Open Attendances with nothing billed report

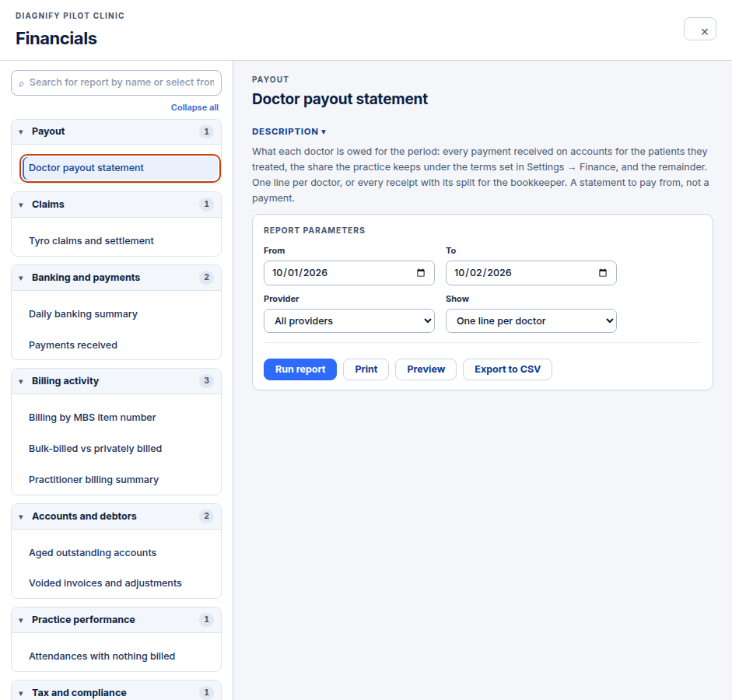point(120,656)
